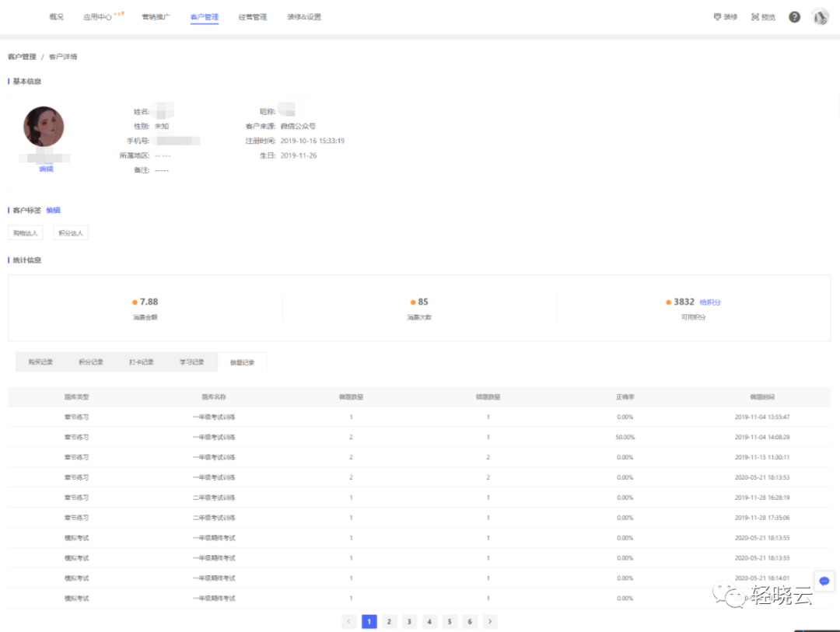The image size is (840, 632).
Task: Open the user account avatar menu
Action: 821,17
